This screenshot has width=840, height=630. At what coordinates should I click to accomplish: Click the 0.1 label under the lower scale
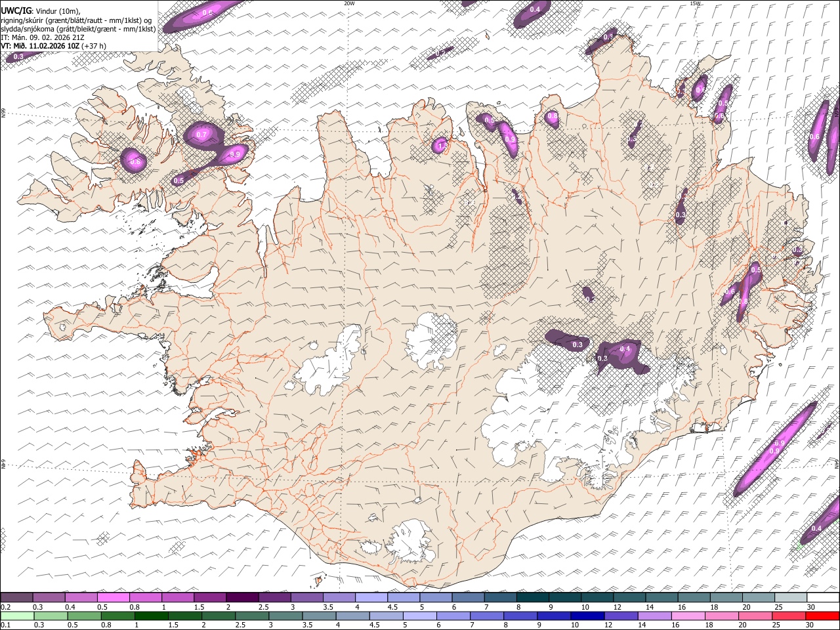[5, 625]
